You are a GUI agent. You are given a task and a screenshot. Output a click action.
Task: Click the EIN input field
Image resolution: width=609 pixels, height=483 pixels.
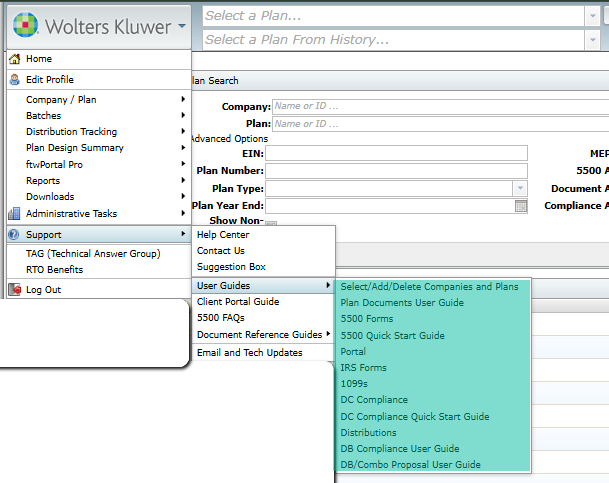(396, 153)
